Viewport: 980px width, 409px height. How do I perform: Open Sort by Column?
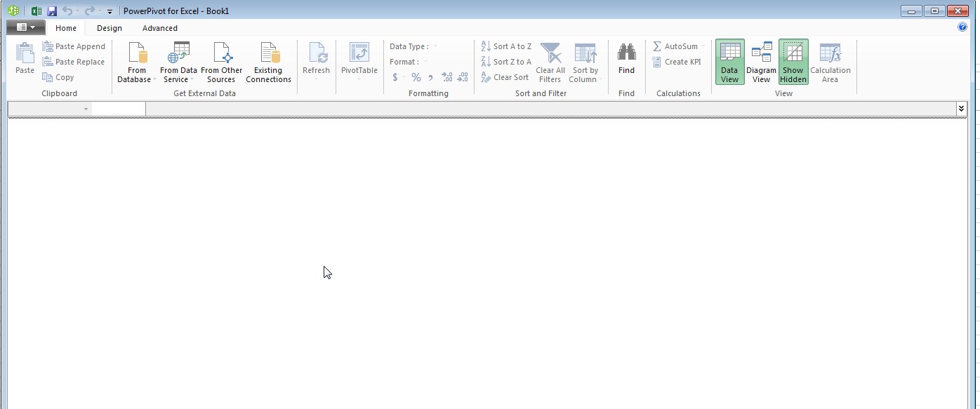tap(585, 62)
